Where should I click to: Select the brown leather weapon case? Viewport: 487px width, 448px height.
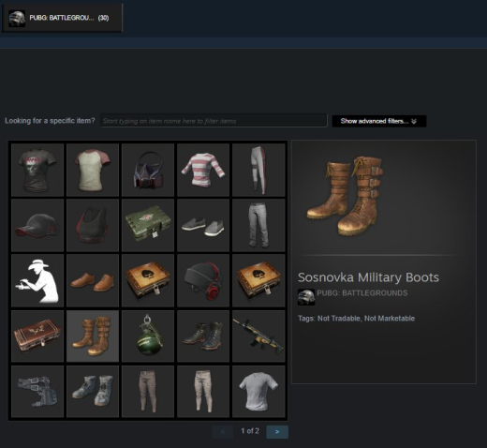[x=37, y=336]
